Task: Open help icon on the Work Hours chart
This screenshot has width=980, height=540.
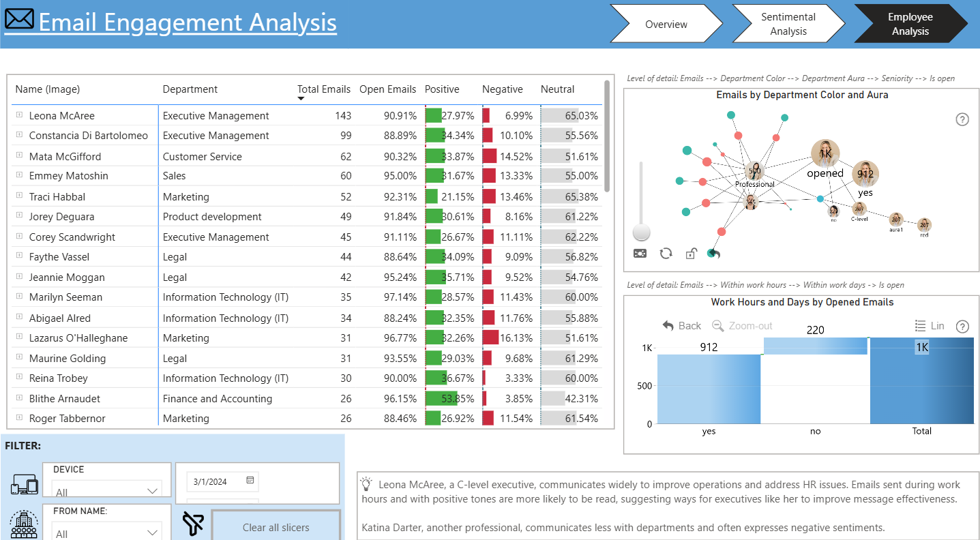Action: click(962, 327)
